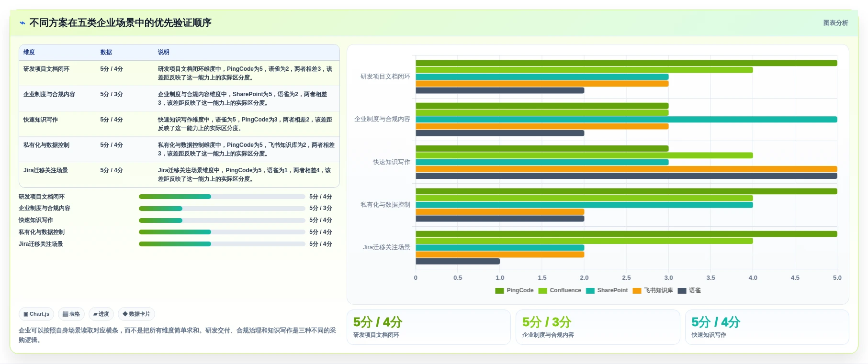Select the 数据卡片 tag
The image size is (868, 364).
[136, 314]
